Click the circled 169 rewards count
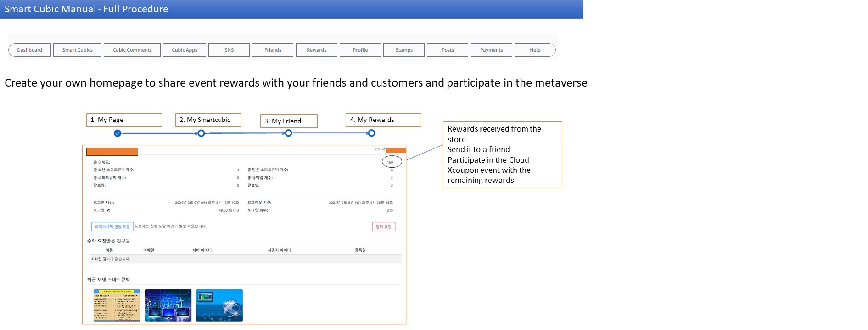Screen dimensions: 868x330 pos(391,162)
